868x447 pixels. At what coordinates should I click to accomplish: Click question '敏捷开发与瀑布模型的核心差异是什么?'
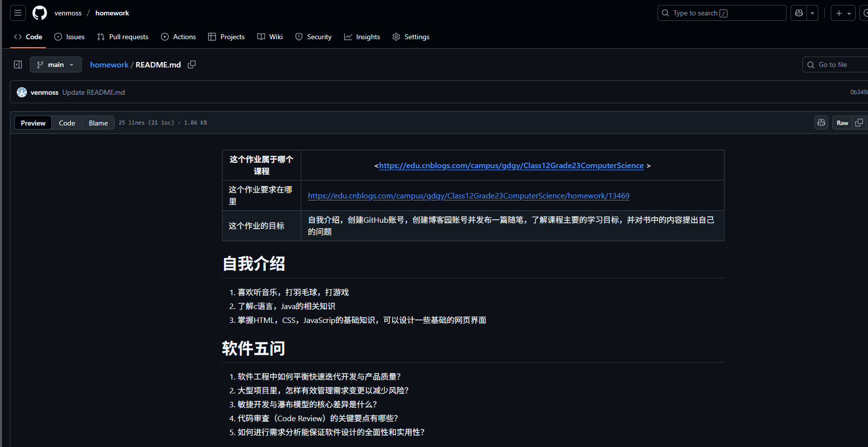click(x=307, y=404)
